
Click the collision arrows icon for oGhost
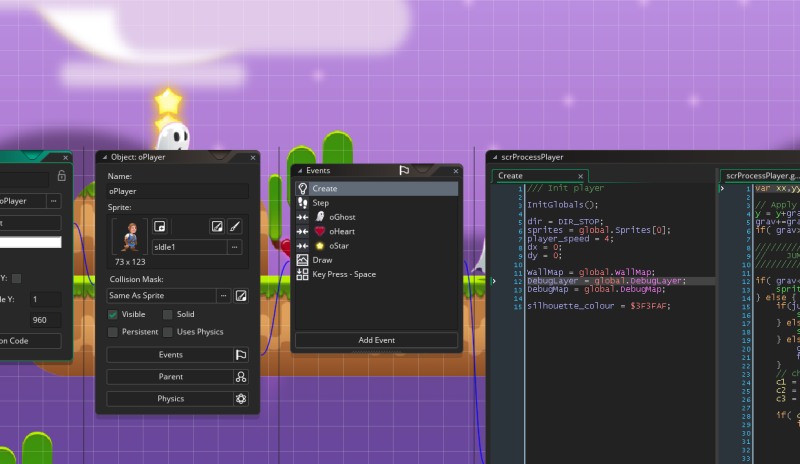303,217
